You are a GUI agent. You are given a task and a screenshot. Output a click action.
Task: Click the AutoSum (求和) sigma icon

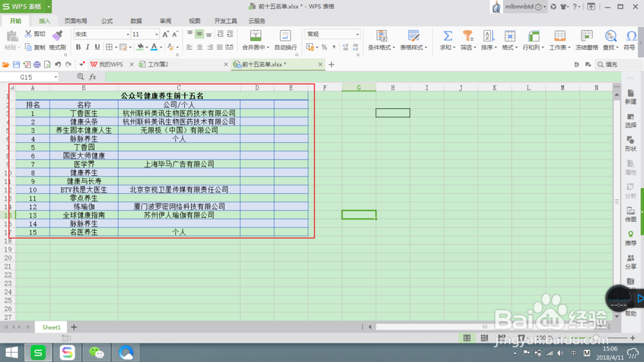click(448, 35)
